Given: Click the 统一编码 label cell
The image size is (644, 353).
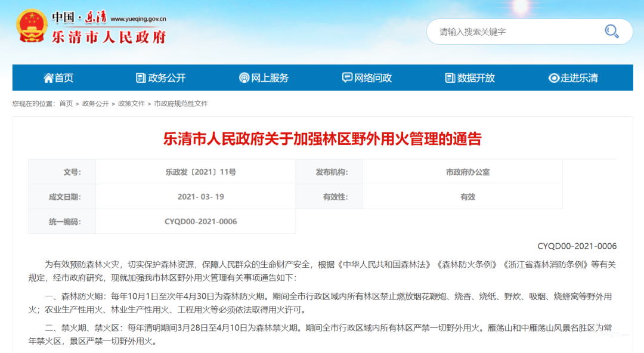Looking at the screenshot, I should tap(62, 221).
